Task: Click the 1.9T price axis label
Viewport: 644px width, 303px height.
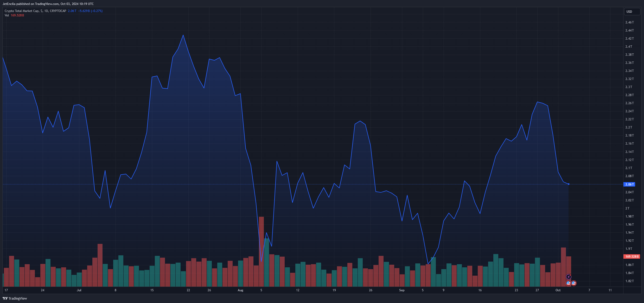Action: point(629,249)
